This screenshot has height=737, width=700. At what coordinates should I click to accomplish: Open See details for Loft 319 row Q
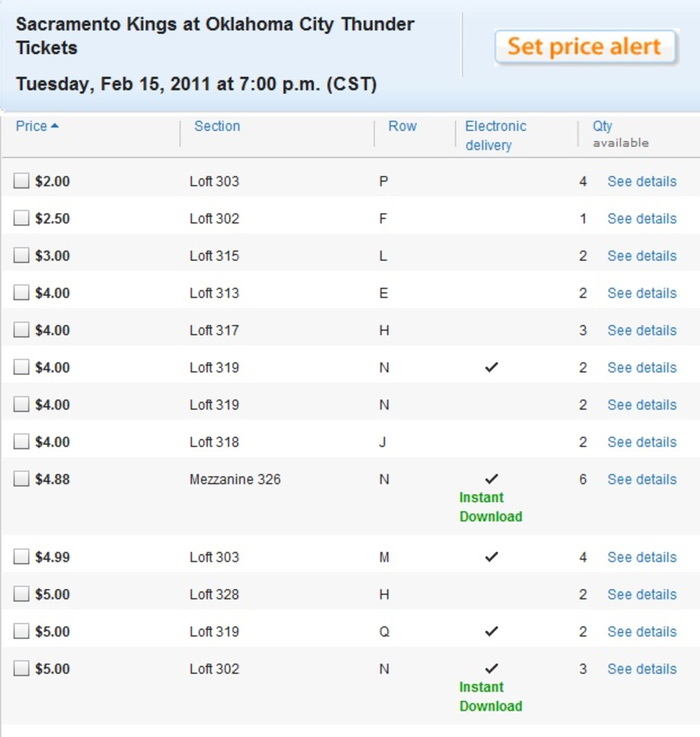[642, 632]
